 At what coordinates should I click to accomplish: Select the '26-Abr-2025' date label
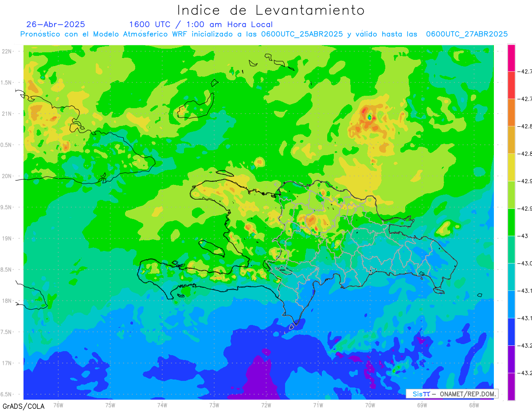point(56,24)
